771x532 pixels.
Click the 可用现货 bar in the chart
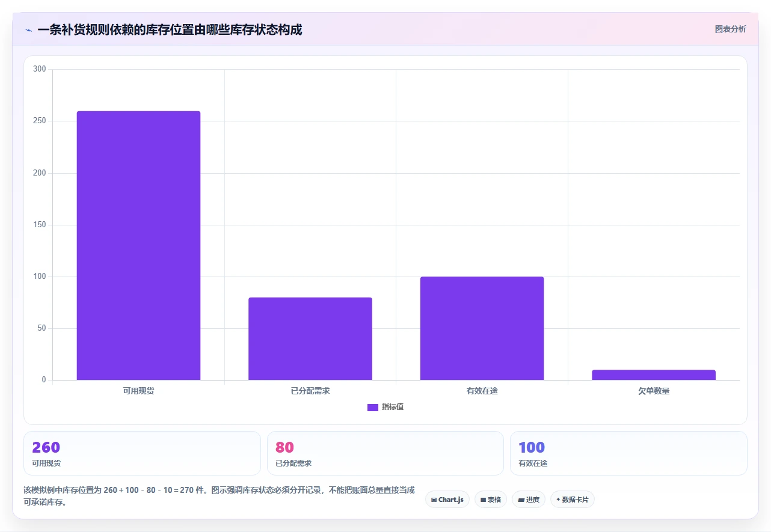pos(138,246)
